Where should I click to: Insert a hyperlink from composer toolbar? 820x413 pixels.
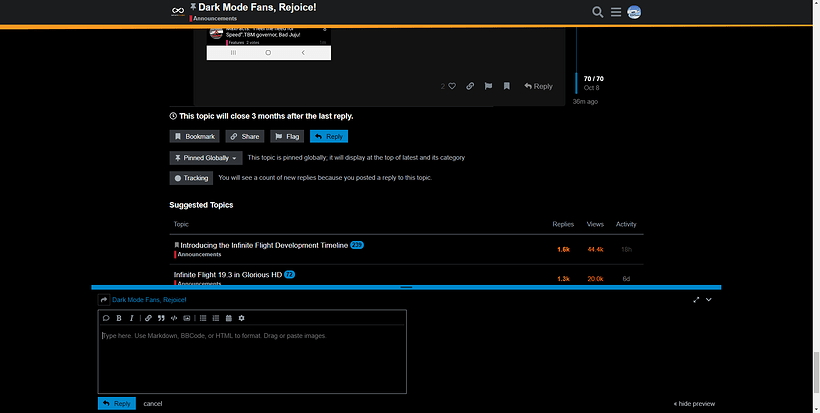[x=148, y=318]
